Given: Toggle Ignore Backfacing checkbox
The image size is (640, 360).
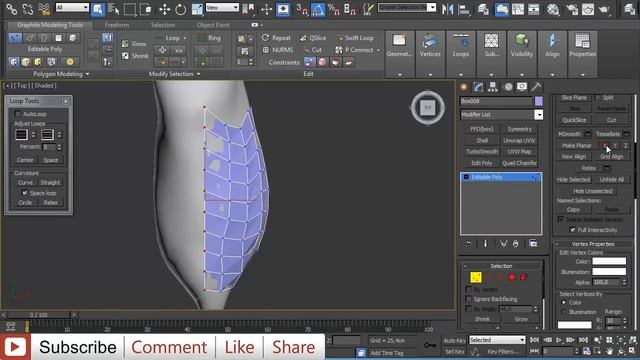Looking at the screenshot, I should pyautogui.click(x=469, y=299).
